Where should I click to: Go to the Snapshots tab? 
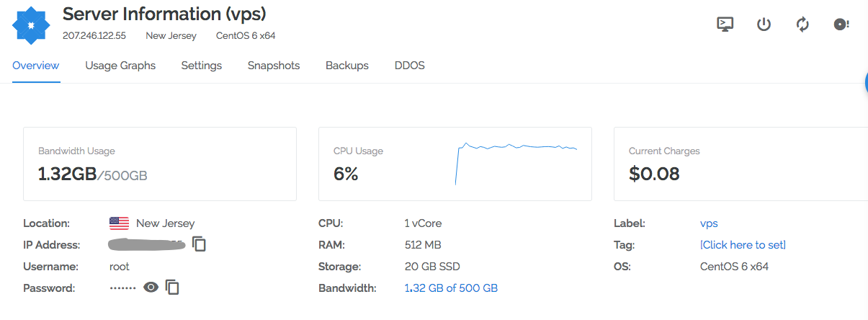[x=274, y=66]
